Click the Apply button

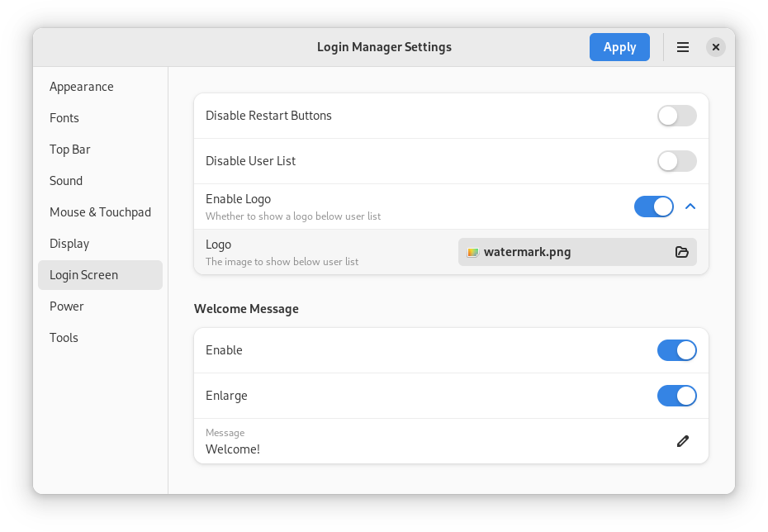619,47
